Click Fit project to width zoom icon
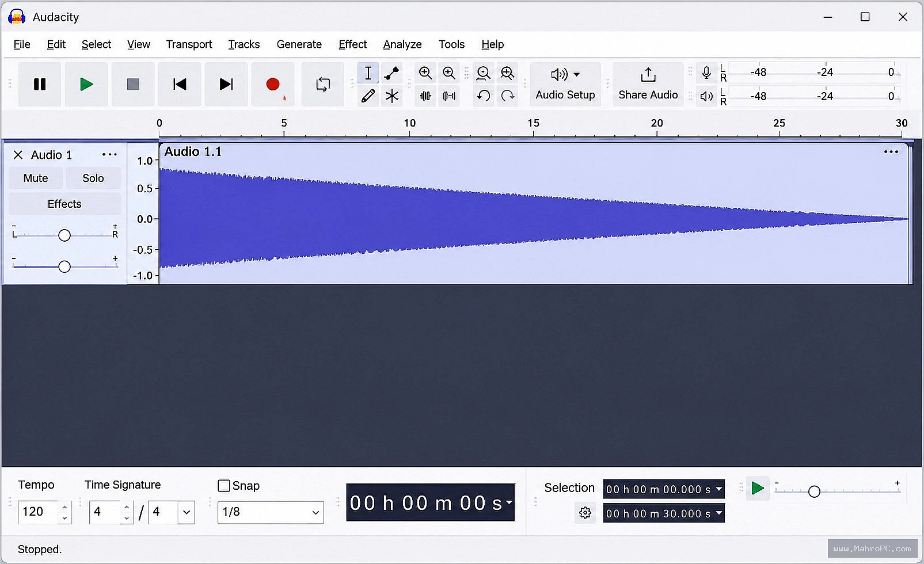The height and width of the screenshot is (564, 924). point(507,73)
